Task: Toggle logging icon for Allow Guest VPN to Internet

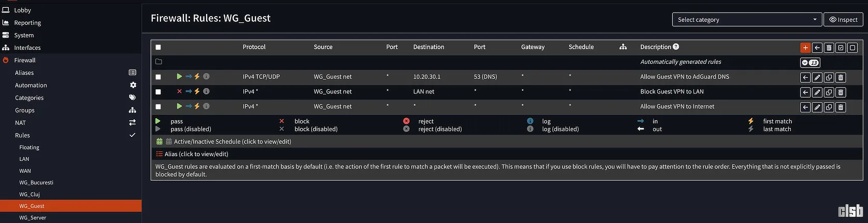Action: click(x=206, y=106)
